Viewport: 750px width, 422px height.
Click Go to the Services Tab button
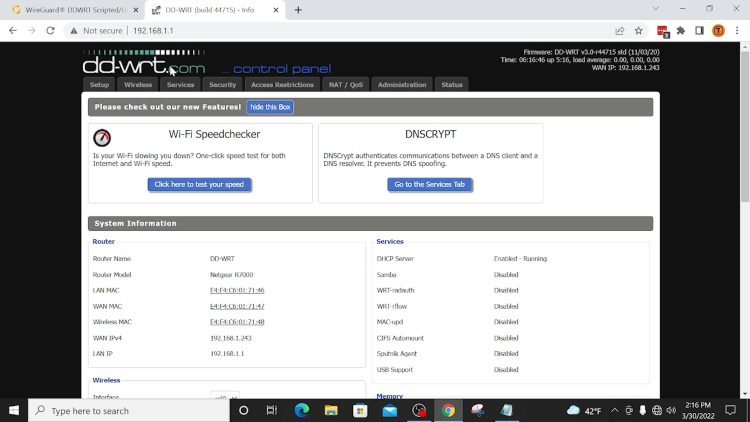430,185
